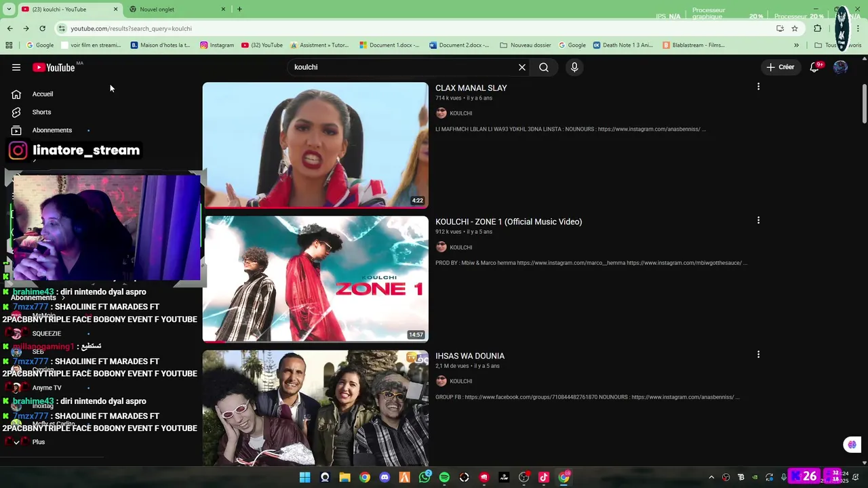Open more options for IHSAS WA DOUNIA
The height and width of the screenshot is (488, 868).
(x=758, y=354)
